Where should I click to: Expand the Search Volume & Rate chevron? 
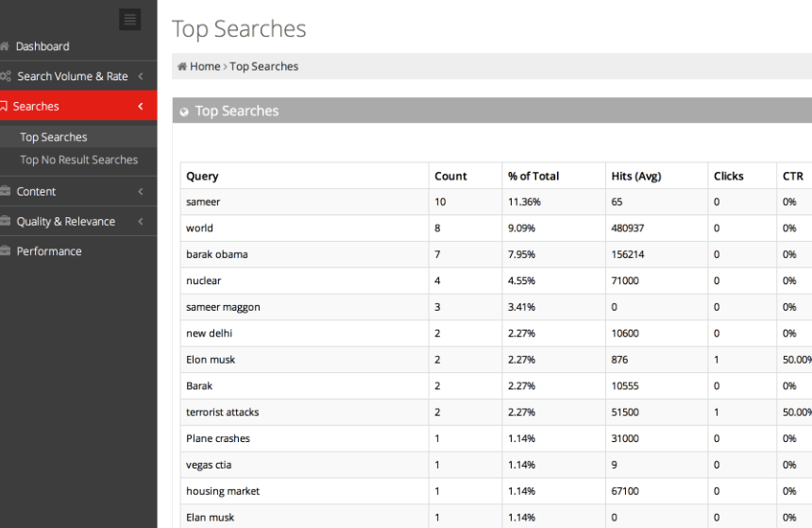(141, 77)
